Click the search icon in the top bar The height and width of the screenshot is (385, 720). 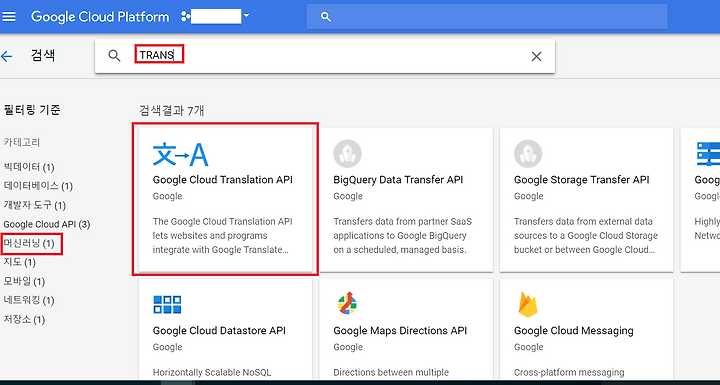click(326, 17)
